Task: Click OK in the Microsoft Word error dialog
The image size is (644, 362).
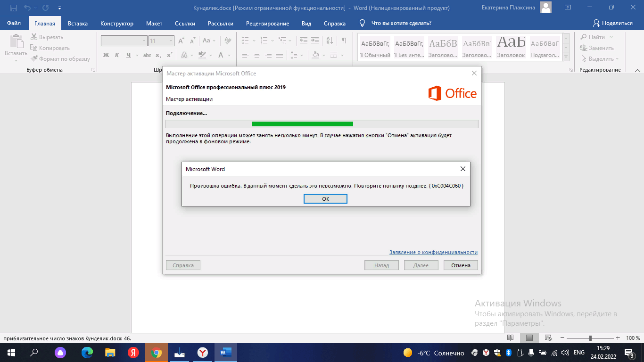Action: point(325,199)
